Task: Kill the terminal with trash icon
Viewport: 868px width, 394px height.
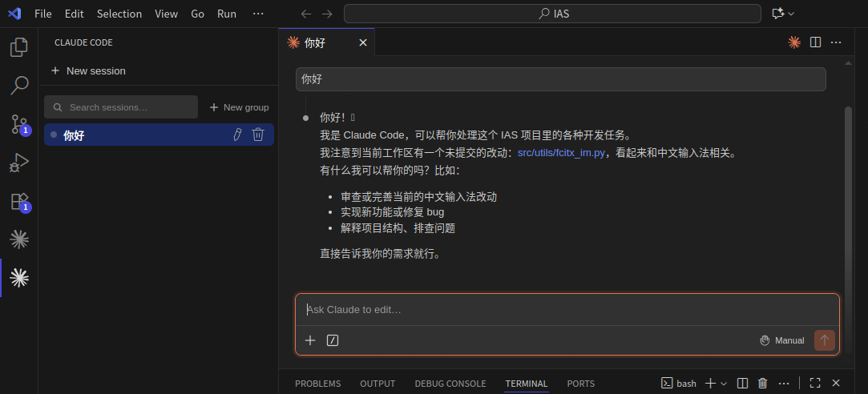Action: pyautogui.click(x=763, y=383)
